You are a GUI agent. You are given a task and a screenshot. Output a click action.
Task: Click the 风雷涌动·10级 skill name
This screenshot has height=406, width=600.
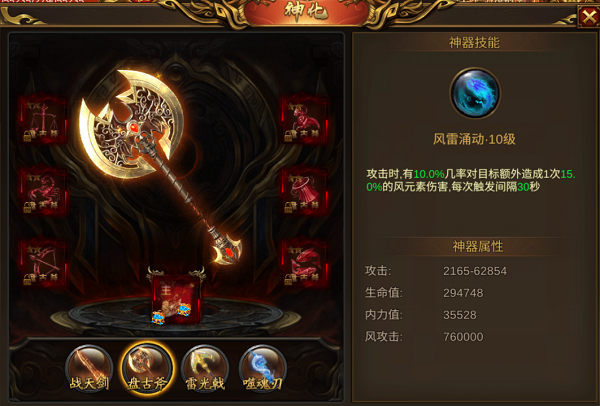click(x=474, y=139)
